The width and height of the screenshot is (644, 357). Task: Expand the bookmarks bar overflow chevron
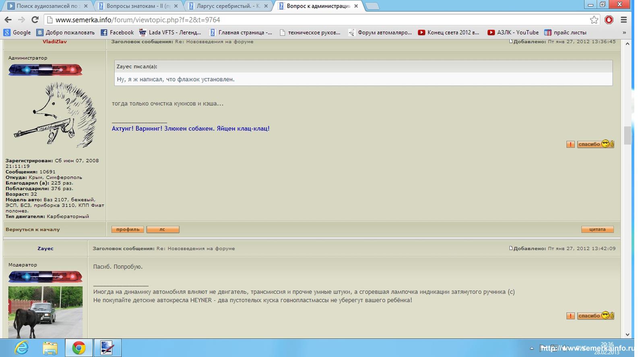point(624,33)
